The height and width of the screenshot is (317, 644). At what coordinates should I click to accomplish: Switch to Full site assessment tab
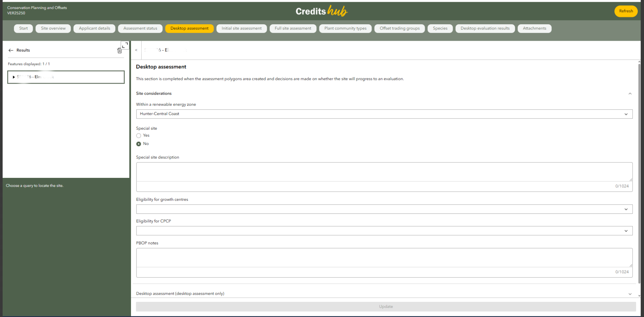293,29
